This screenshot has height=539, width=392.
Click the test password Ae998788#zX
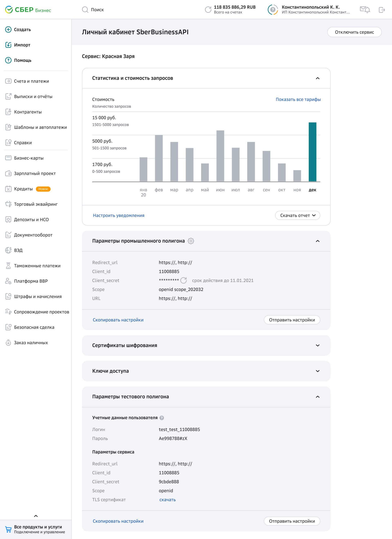173,438
